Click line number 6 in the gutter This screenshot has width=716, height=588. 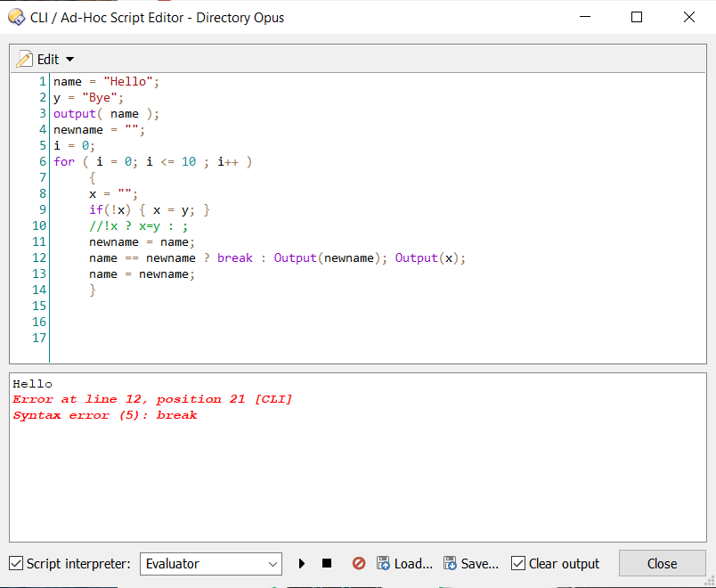coord(42,162)
